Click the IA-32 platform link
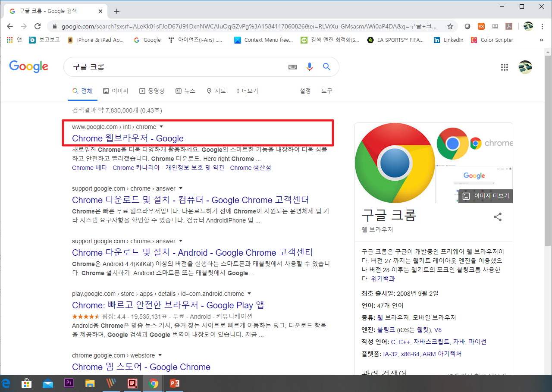This screenshot has height=392, width=552. [x=389, y=354]
